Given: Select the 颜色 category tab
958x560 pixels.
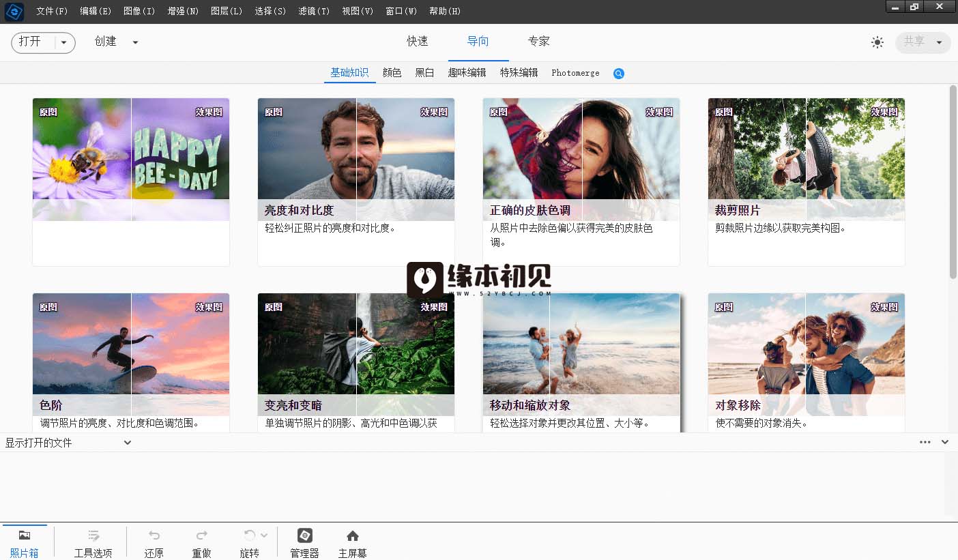Looking at the screenshot, I should click(x=392, y=73).
